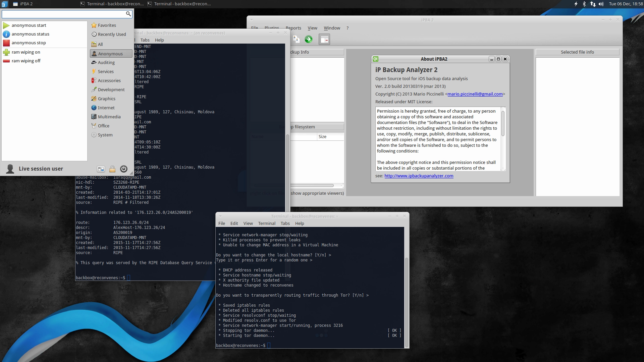The height and width of the screenshot is (362, 644).
Task: Open the Accessories category
Action: tap(111, 80)
